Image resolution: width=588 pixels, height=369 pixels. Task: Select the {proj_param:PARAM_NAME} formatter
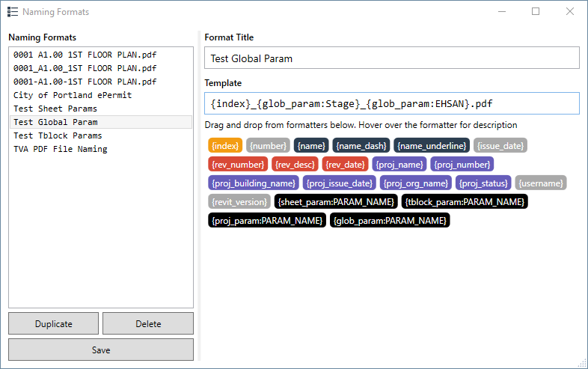tap(267, 220)
